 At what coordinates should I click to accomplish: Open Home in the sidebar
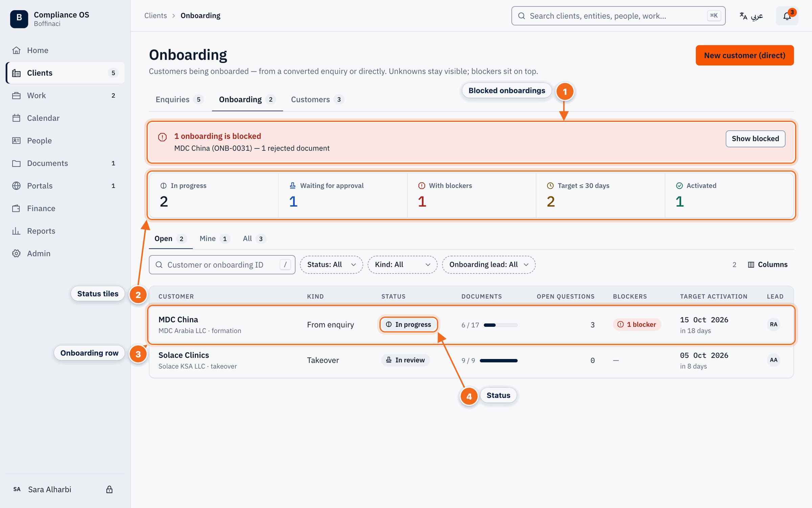click(x=65, y=50)
